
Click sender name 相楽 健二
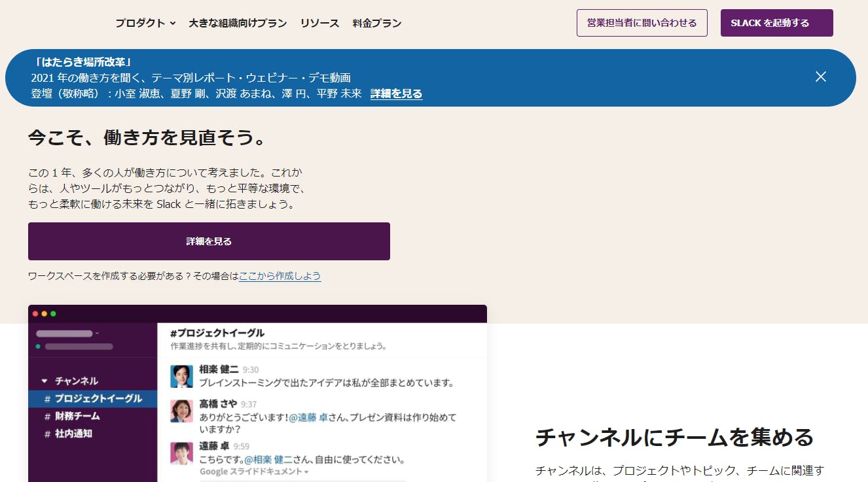click(x=219, y=369)
